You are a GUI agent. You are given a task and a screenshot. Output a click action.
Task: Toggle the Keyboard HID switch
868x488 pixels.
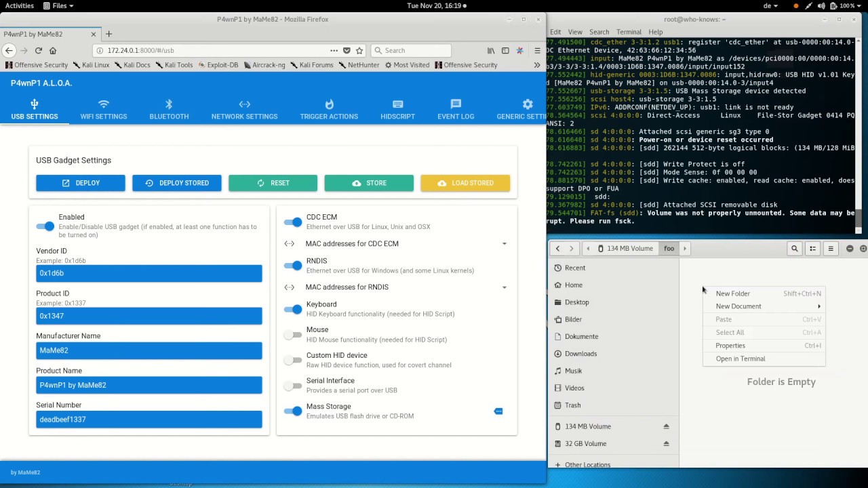293,309
